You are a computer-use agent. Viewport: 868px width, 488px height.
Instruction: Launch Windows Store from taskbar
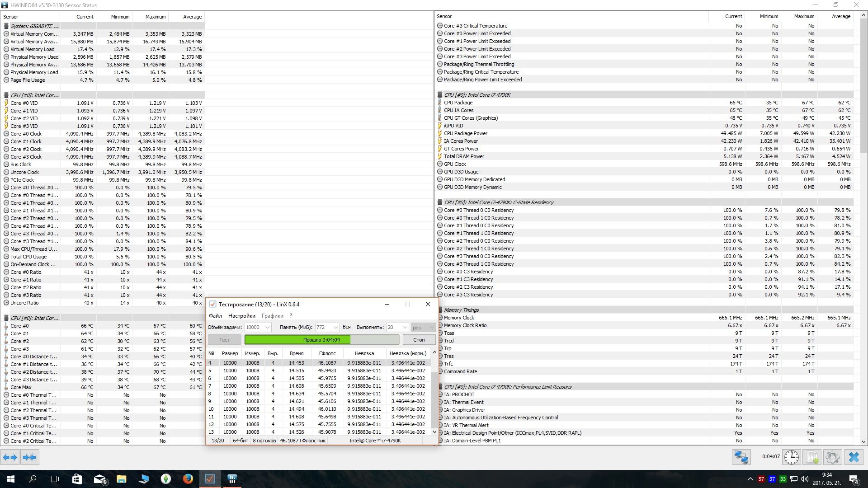pyautogui.click(x=77, y=479)
